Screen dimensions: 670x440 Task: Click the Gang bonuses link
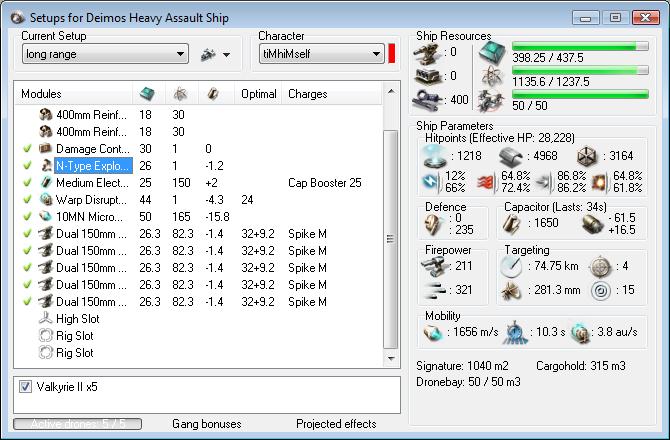207,424
